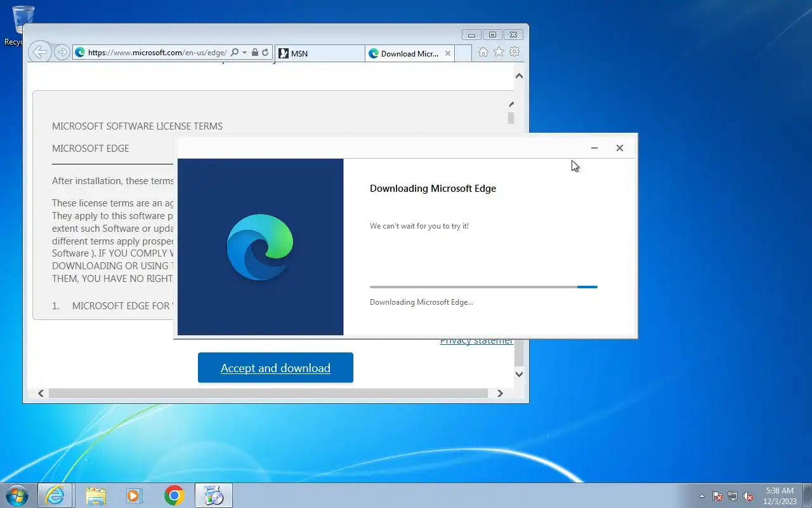Open Action Center flag icon
The image size is (812, 508).
click(x=717, y=496)
